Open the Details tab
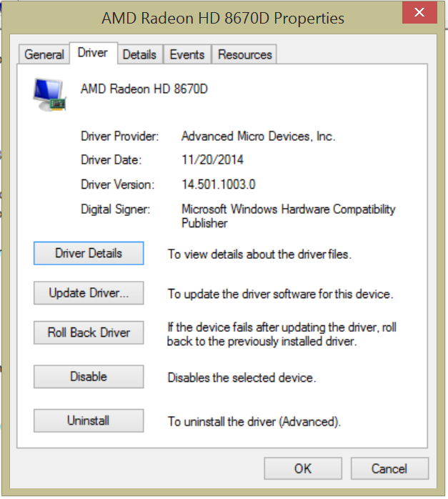The width and height of the screenshot is (448, 499). pyautogui.click(x=139, y=54)
